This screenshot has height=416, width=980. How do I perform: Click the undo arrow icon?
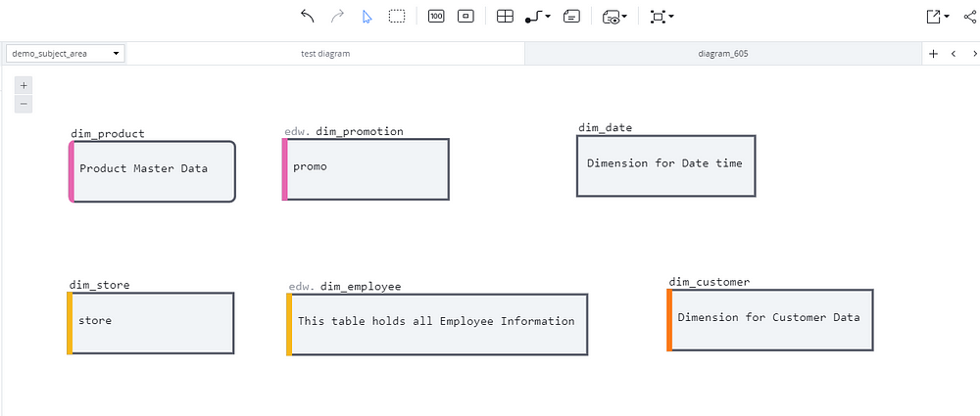tap(307, 17)
